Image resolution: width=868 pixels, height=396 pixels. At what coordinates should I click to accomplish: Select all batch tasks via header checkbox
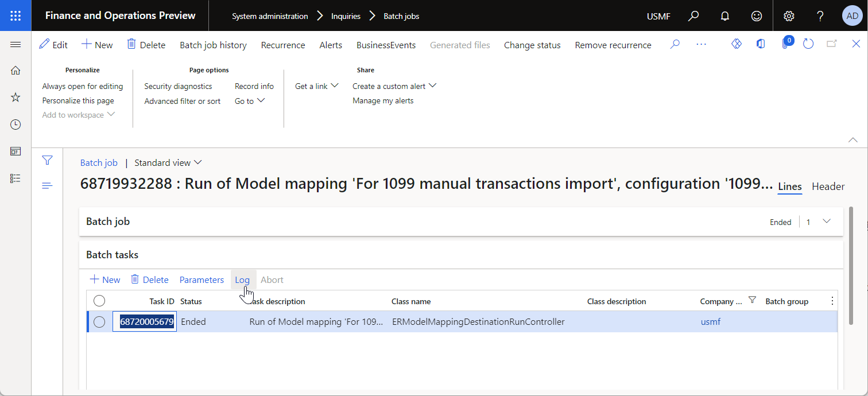[99, 300]
